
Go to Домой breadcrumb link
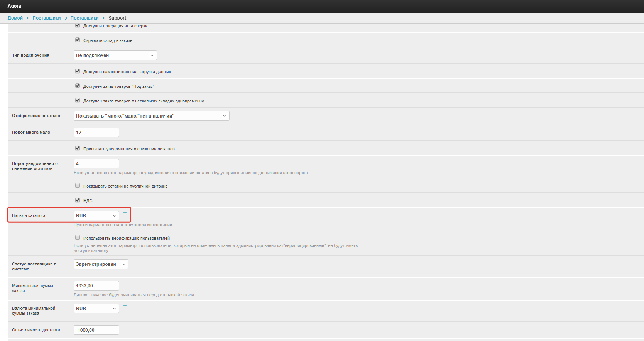[x=15, y=18]
